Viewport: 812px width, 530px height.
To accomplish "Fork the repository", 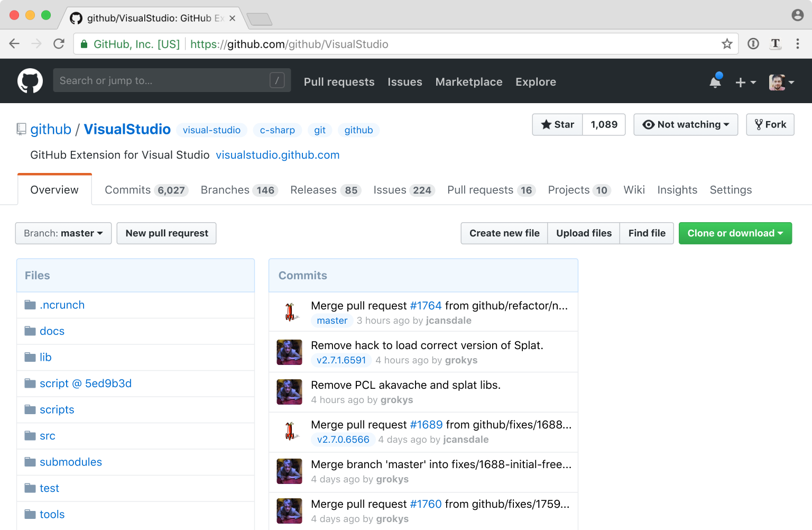I will point(770,125).
